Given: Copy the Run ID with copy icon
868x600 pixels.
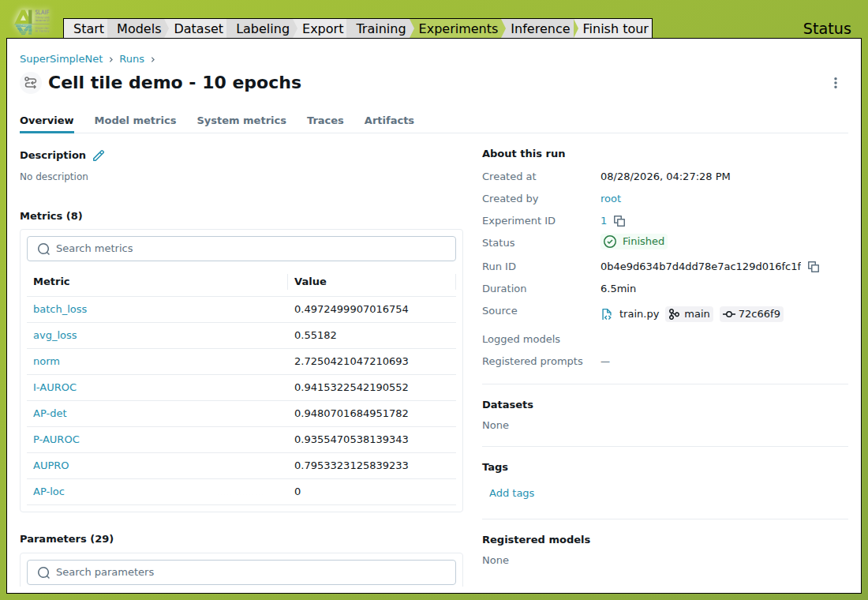Looking at the screenshot, I should pos(814,267).
